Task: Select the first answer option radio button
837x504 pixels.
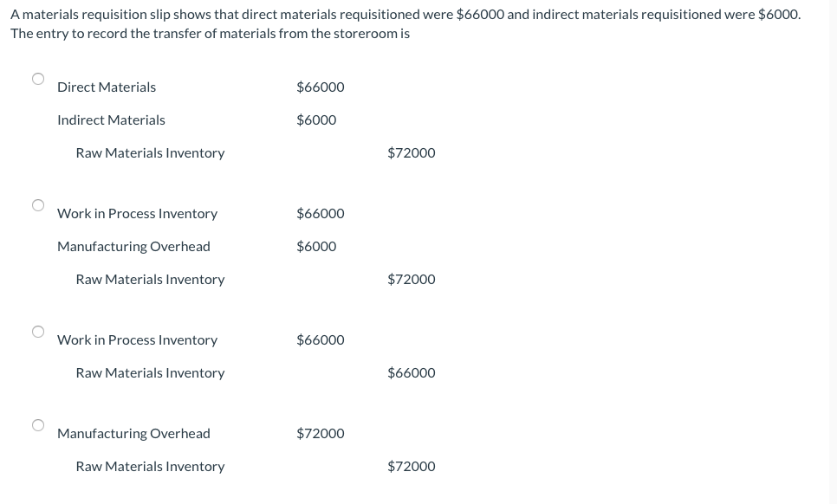Action: [x=37, y=79]
